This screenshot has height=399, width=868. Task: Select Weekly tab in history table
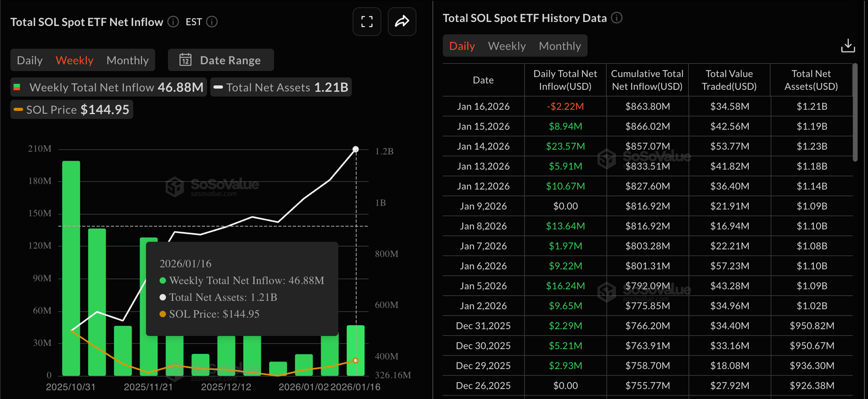pos(506,46)
